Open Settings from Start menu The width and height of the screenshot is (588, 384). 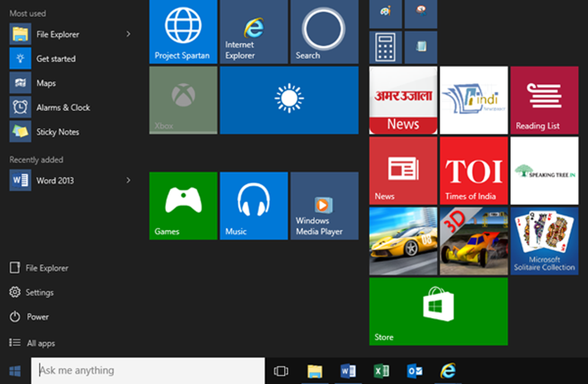pos(39,292)
